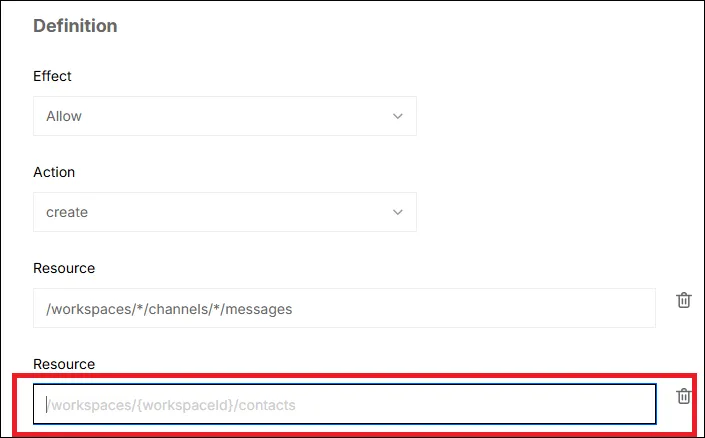
Task: Click the /workspaces/{workspaceId}/contacts placeholder text
Action: pos(171,405)
